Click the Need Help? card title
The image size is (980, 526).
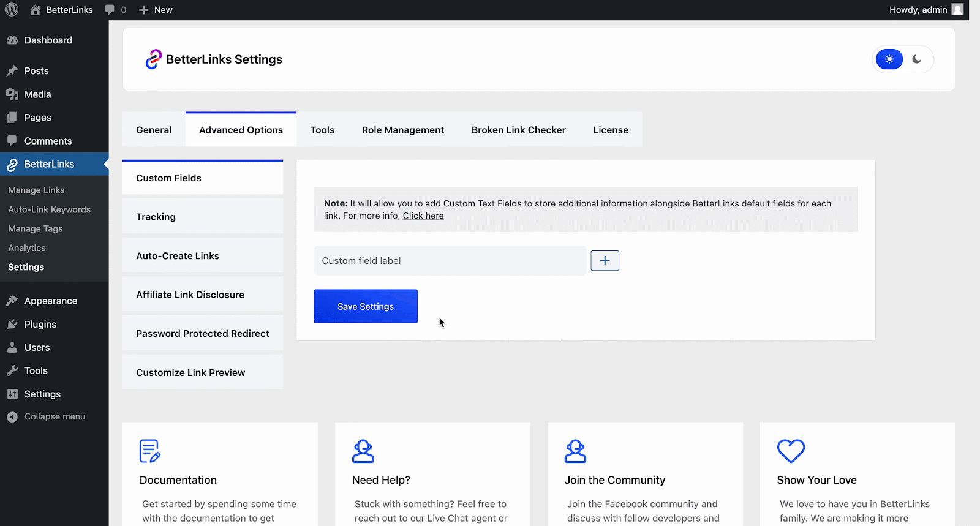click(x=381, y=480)
